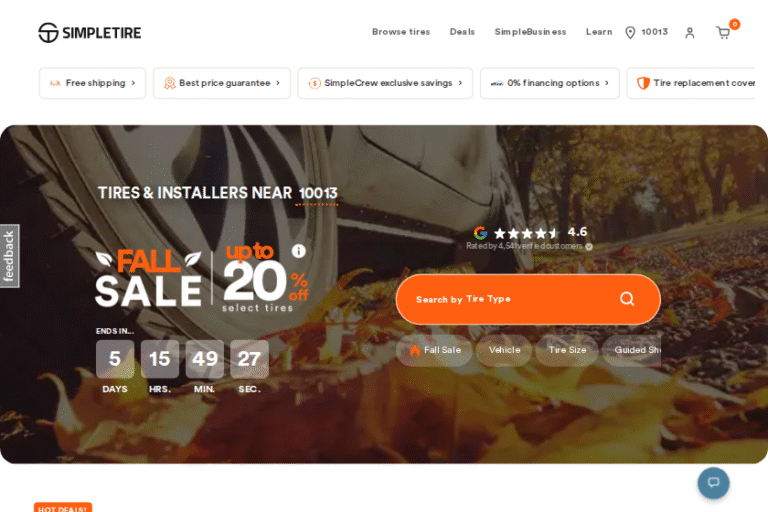Open SimpleCrew exclusive savings

pyautogui.click(x=385, y=83)
